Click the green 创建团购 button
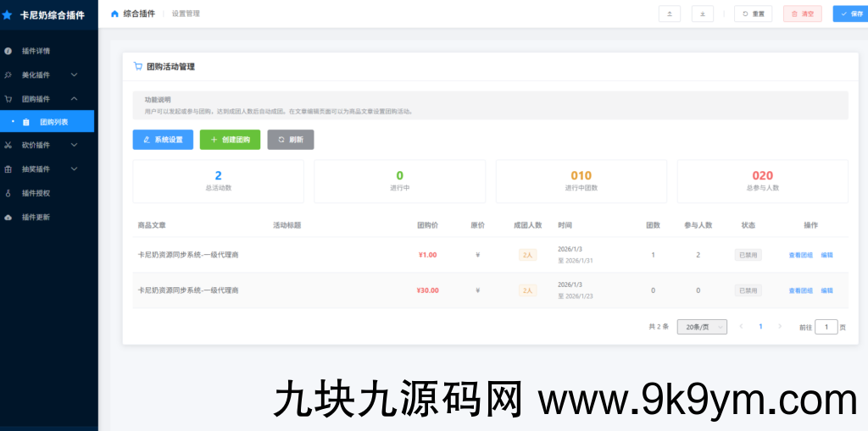 [x=230, y=140]
